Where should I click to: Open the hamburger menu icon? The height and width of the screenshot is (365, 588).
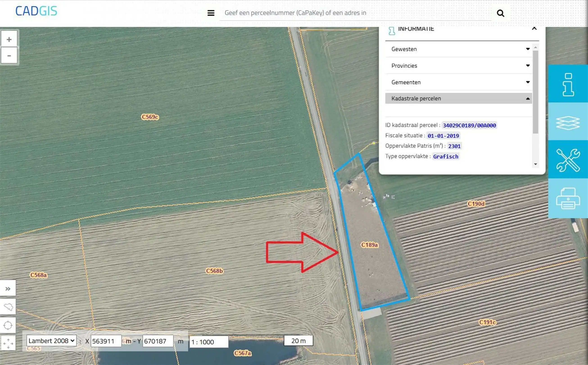[x=211, y=13]
